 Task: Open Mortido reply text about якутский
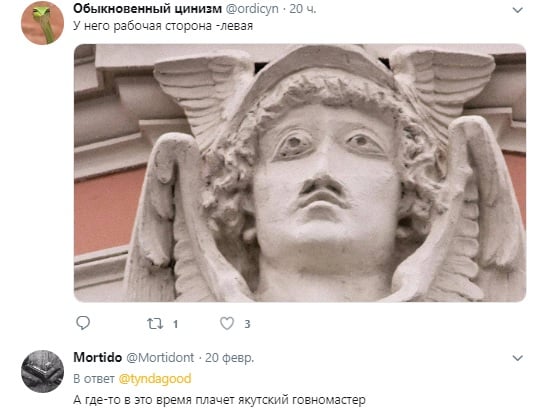pos(219,400)
